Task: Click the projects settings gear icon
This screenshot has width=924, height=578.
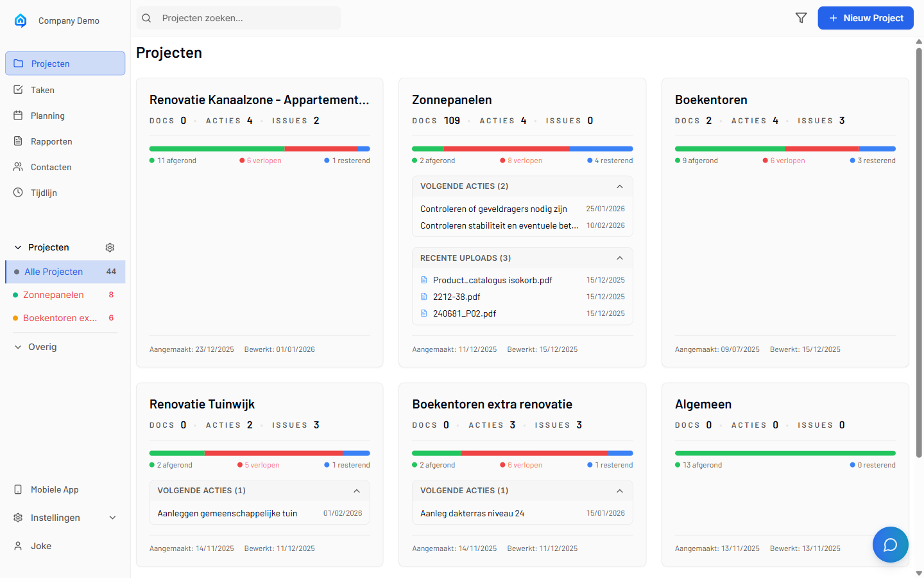Action: (x=110, y=247)
